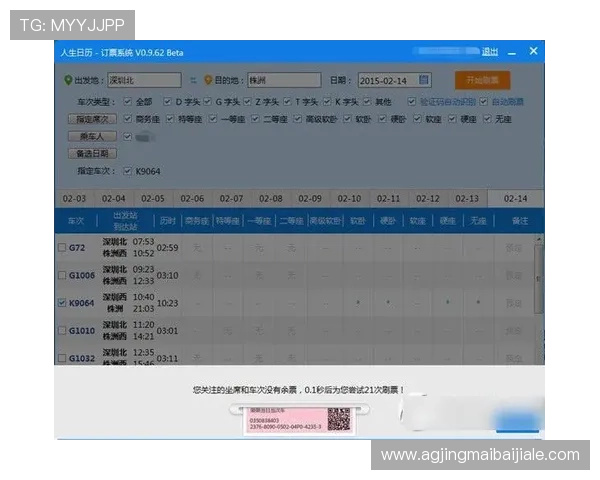Open the 备选日期 alternate dates button

coord(92,153)
